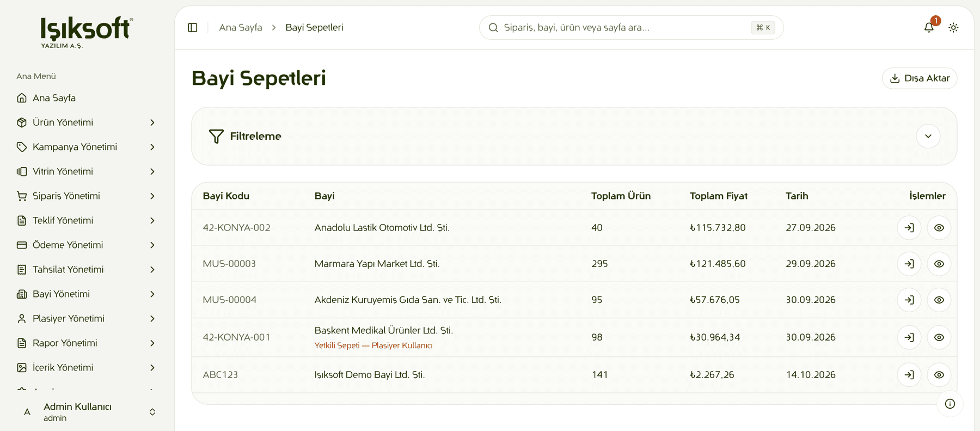The width and height of the screenshot is (980, 431).
Task: Select bayi code 42-KONYA-002
Action: pos(236,228)
